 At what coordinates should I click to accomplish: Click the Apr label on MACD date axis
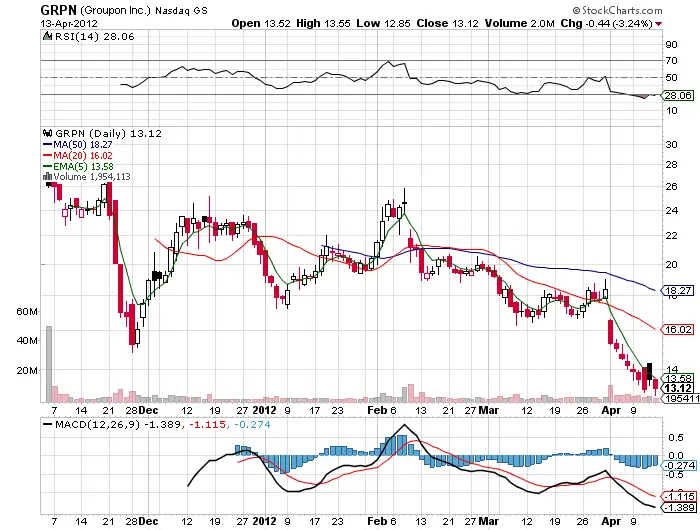click(x=611, y=521)
